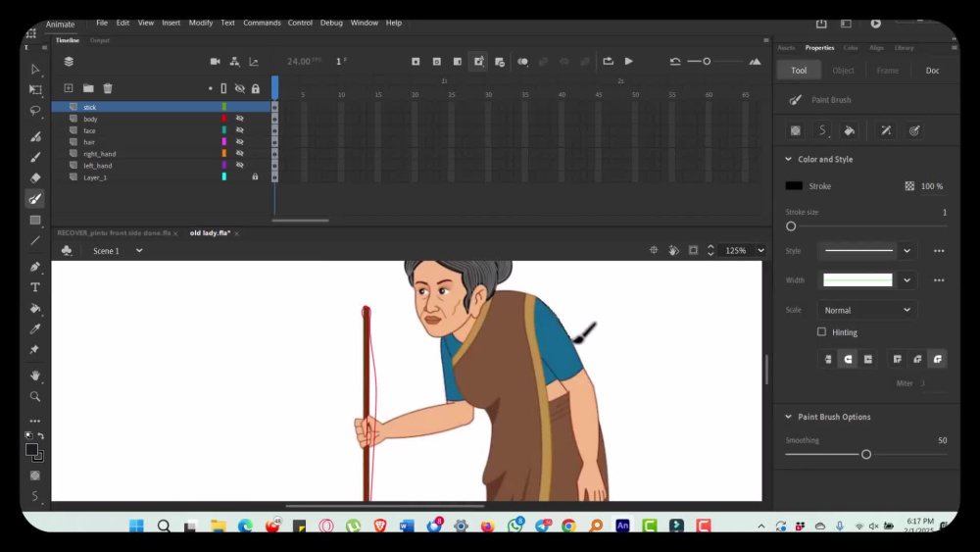980x552 pixels.
Task: Collapse the Color and Style section
Action: 788,159
